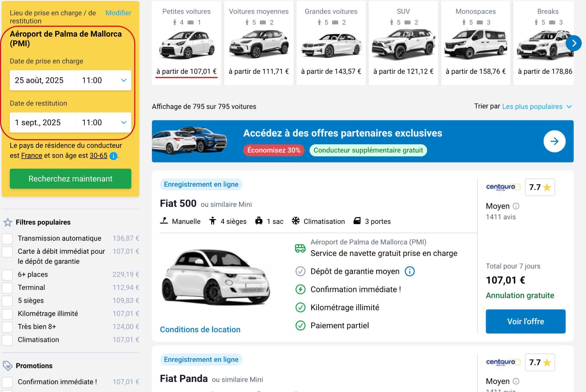Viewport: 586px width, 392px height.
Task: Click the Filtres populaires star icon
Action: point(8,222)
